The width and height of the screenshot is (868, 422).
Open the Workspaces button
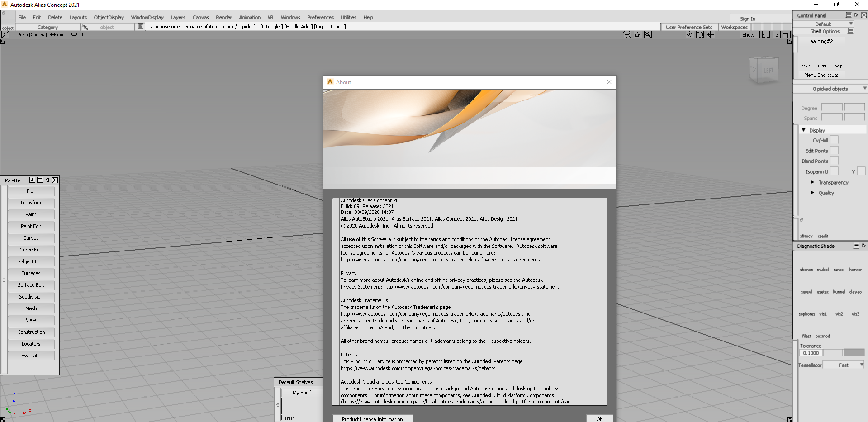coord(735,27)
